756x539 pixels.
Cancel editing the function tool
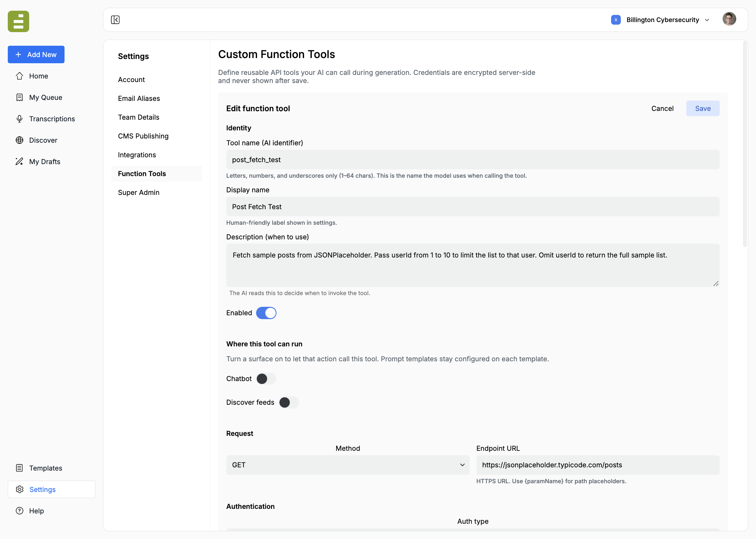[662, 109]
